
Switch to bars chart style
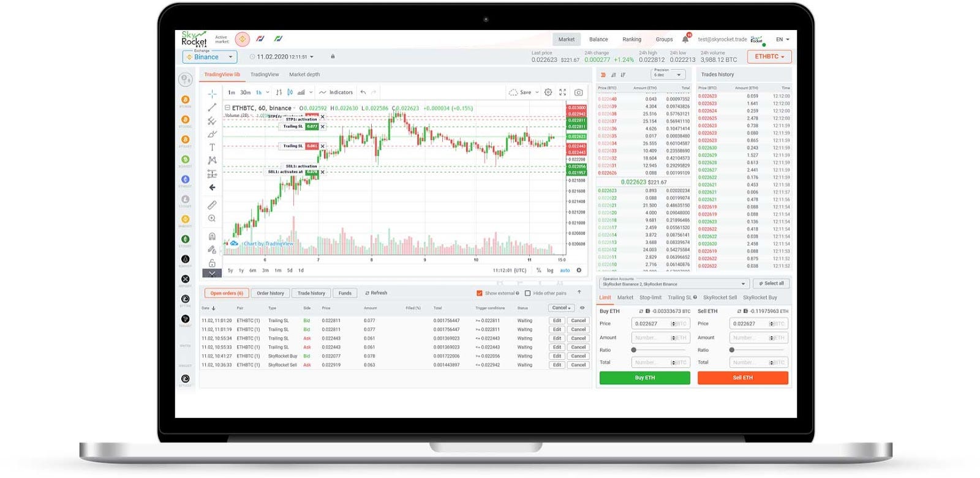pyautogui.click(x=279, y=92)
